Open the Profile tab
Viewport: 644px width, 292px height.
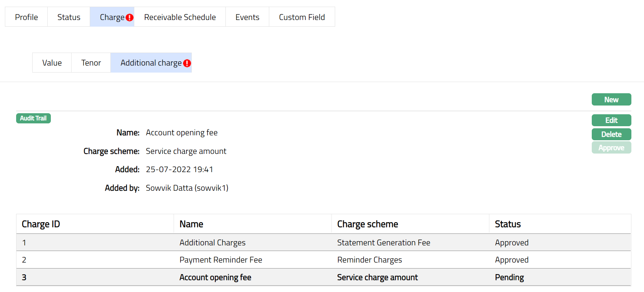pos(26,17)
